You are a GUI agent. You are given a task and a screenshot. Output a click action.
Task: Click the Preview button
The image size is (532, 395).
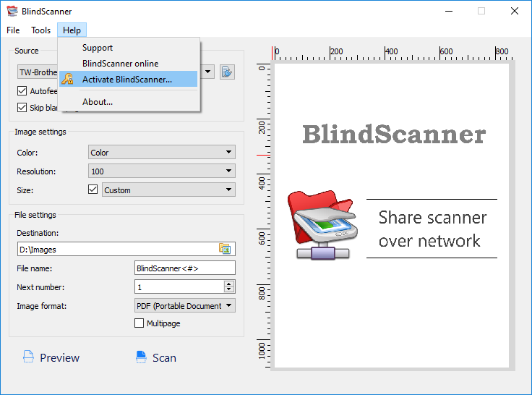[x=51, y=357]
